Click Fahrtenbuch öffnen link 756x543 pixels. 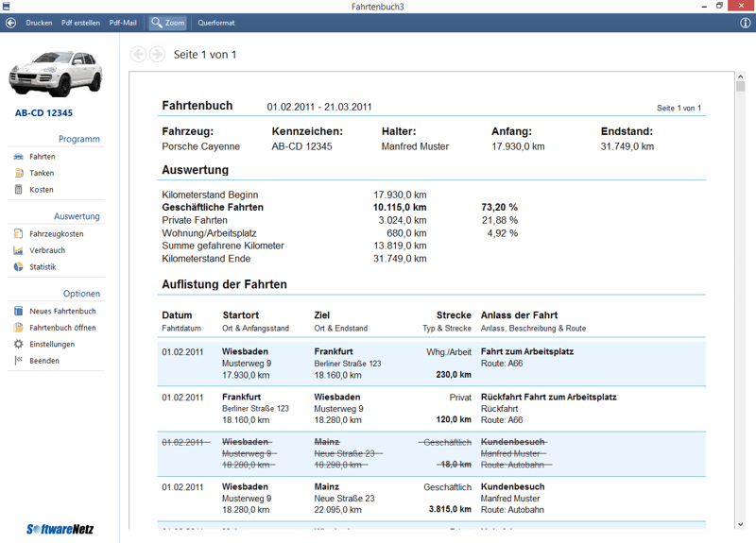tap(62, 328)
